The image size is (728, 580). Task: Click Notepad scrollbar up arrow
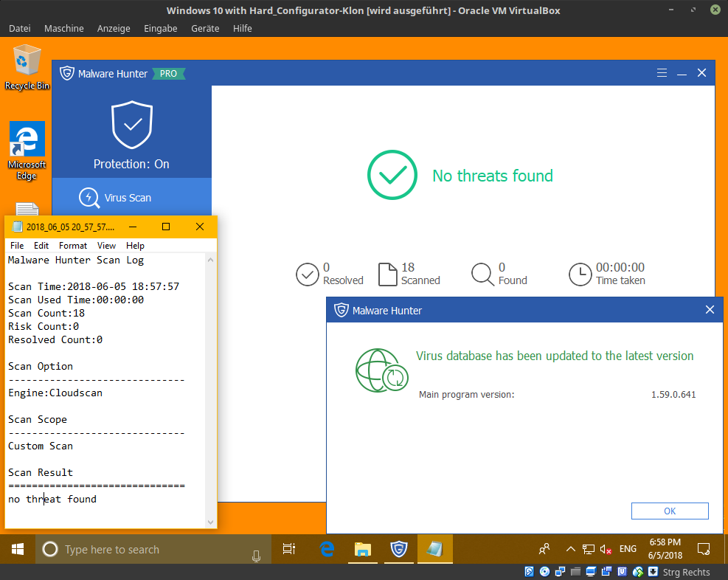(x=210, y=260)
